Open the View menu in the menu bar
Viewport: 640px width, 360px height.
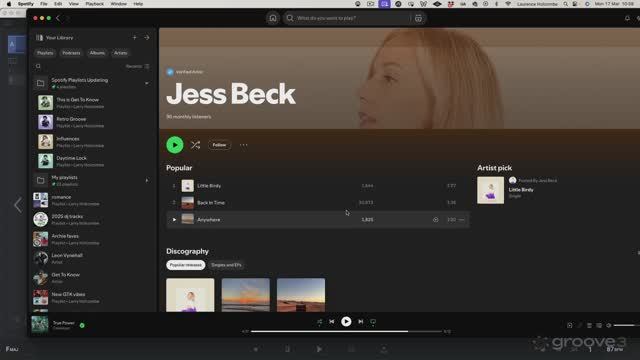coord(73,4)
